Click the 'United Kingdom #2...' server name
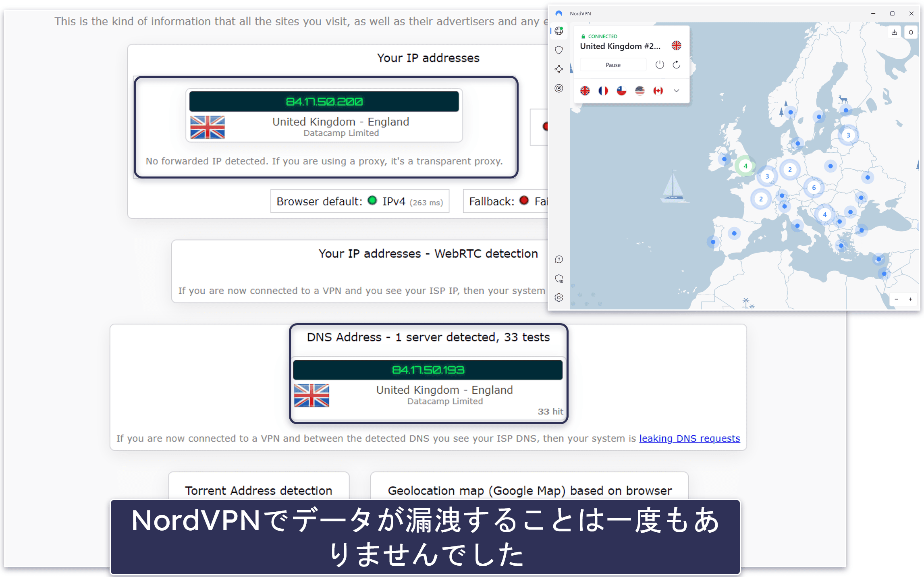Viewport: 924px width, 577px height. click(x=620, y=46)
